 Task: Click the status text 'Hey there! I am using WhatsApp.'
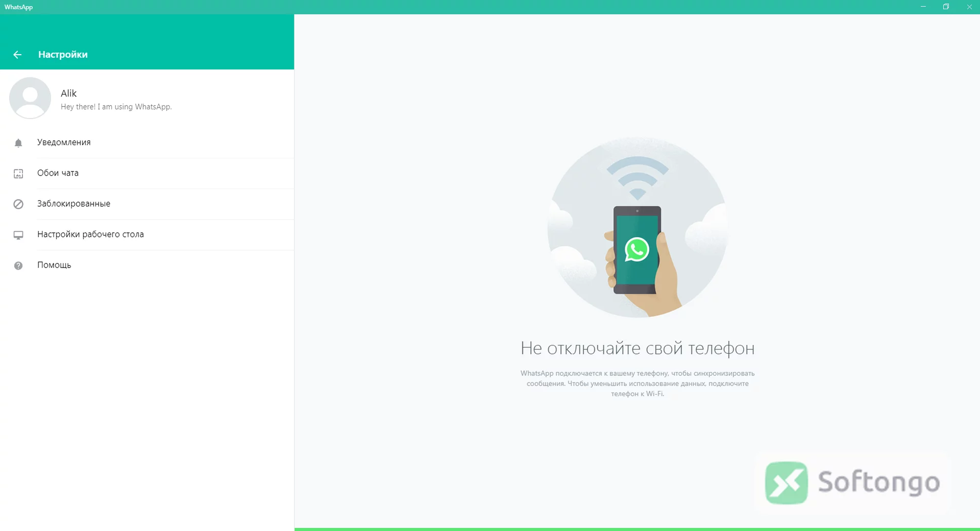pos(116,107)
